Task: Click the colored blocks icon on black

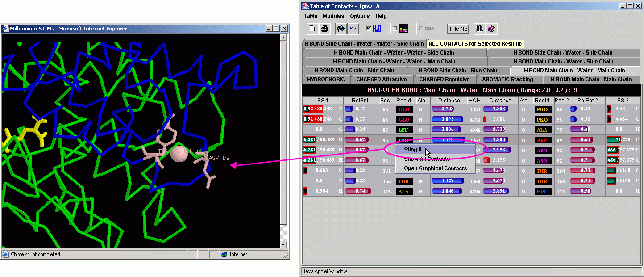Action: pos(403,29)
